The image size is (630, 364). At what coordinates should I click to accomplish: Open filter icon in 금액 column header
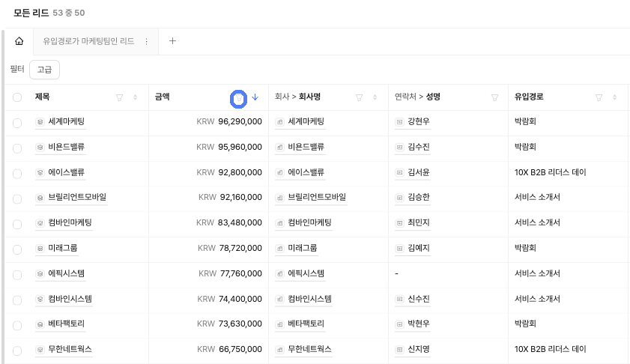coord(239,97)
